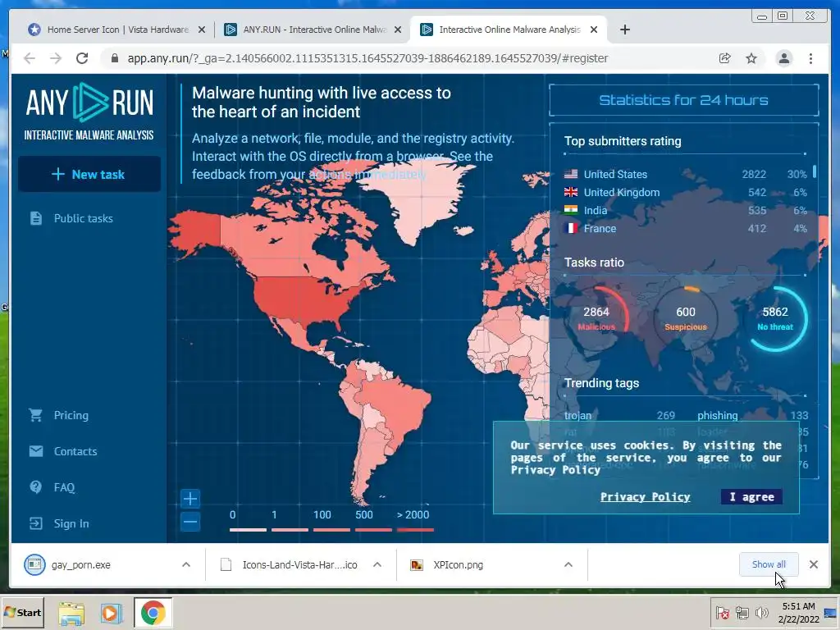Click the Public tasks document icon
This screenshot has height=630, width=840.
coord(36,218)
